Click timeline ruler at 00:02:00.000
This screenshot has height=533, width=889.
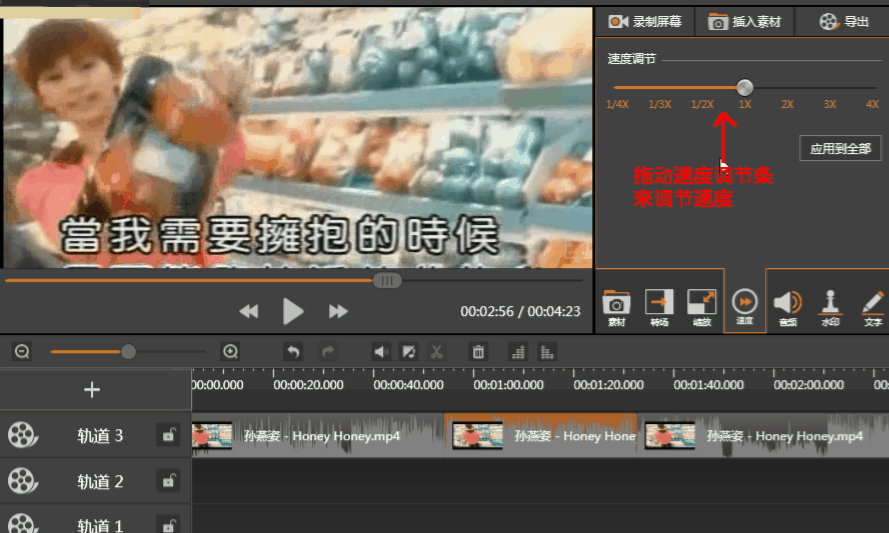coord(808,384)
